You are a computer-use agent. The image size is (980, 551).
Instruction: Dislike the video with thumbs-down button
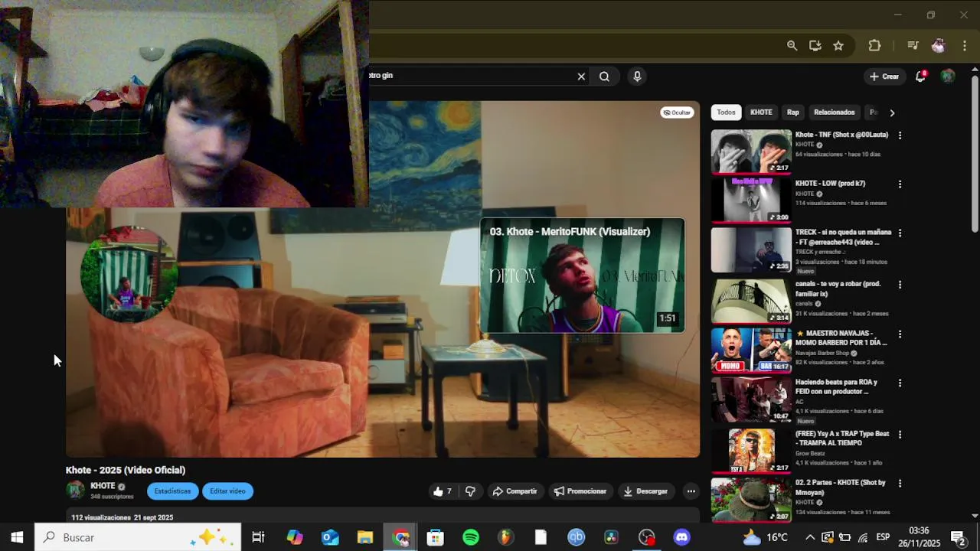tap(471, 491)
